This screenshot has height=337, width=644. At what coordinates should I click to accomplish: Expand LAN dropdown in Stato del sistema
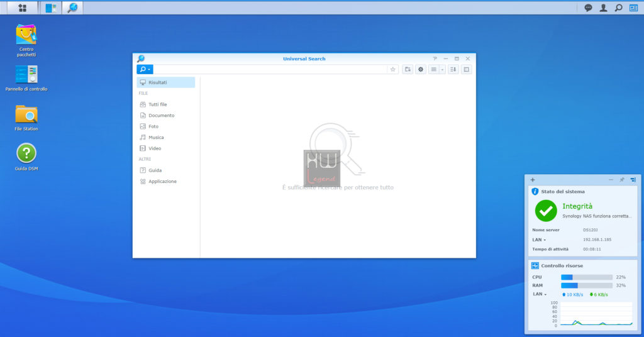pyautogui.click(x=539, y=240)
